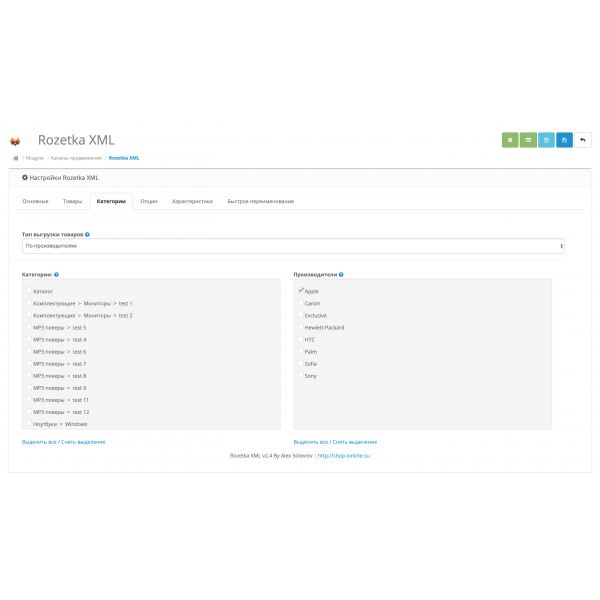Image resolution: width=600 pixels, height=600 pixels.
Task: Click Выделить все under categories list
Action: 39,442
